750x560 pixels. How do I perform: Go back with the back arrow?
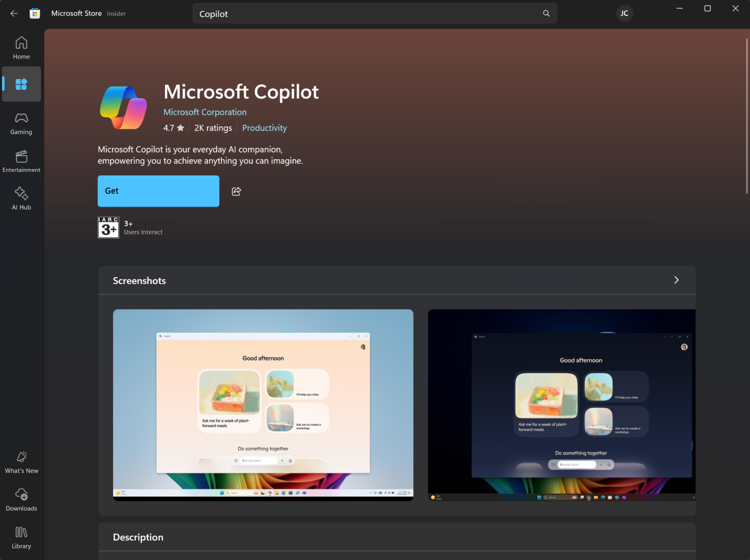(x=14, y=13)
